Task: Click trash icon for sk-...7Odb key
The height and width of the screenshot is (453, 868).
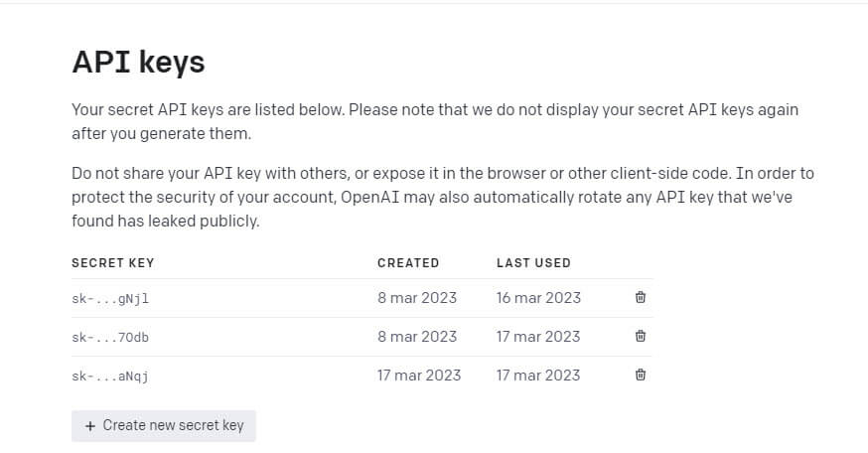Action: click(641, 336)
